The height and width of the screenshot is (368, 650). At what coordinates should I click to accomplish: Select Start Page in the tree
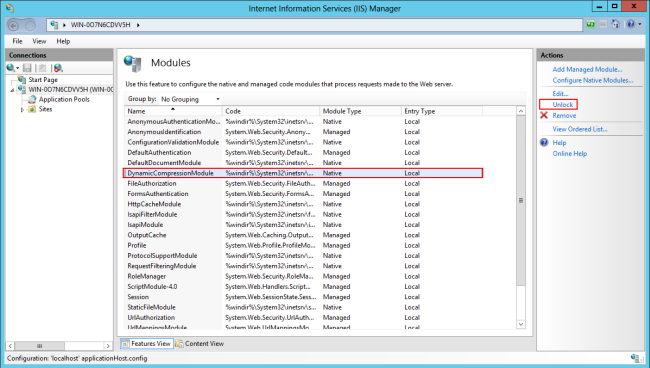(x=43, y=80)
